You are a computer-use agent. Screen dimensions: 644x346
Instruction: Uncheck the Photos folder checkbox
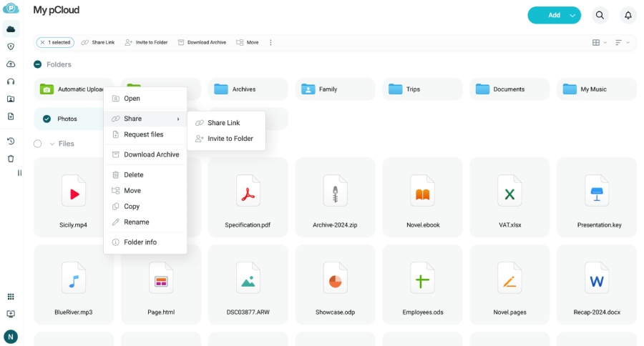point(47,119)
